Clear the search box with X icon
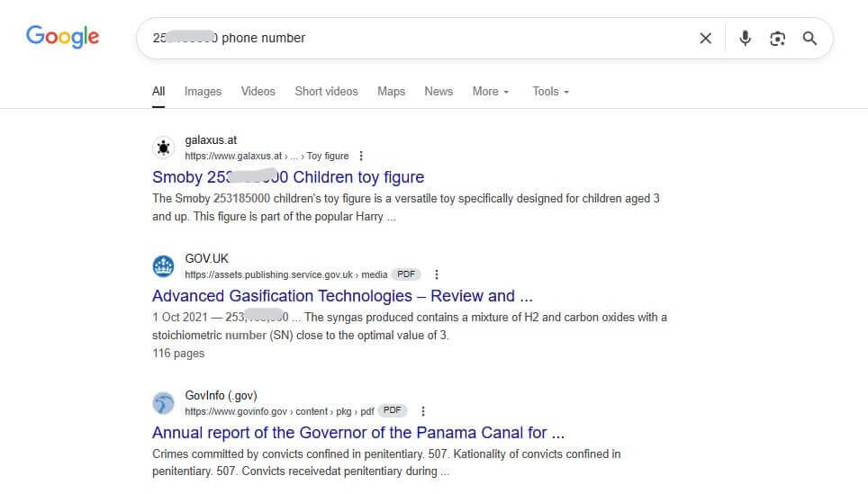Screen dimensions: 868x494 click(x=705, y=38)
